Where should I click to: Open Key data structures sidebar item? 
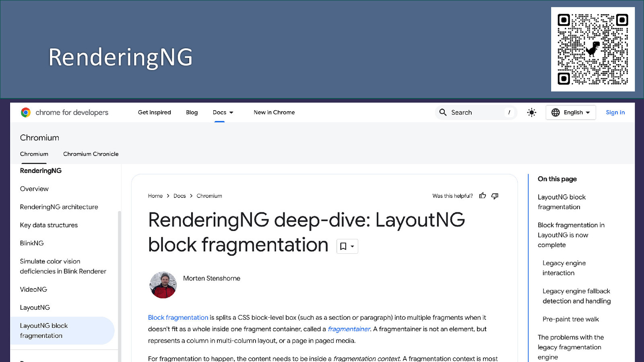pyautogui.click(x=49, y=225)
